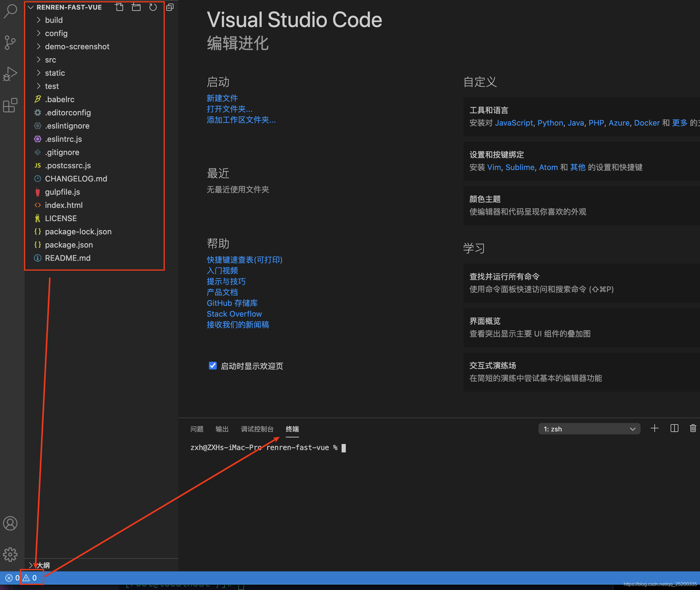Kill the terminal with trash icon
This screenshot has height=590, width=700.
pos(693,428)
